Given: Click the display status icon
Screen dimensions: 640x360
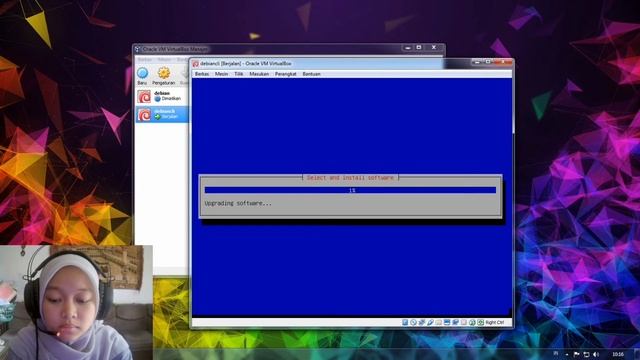Looking at the screenshot, I should 447,322.
